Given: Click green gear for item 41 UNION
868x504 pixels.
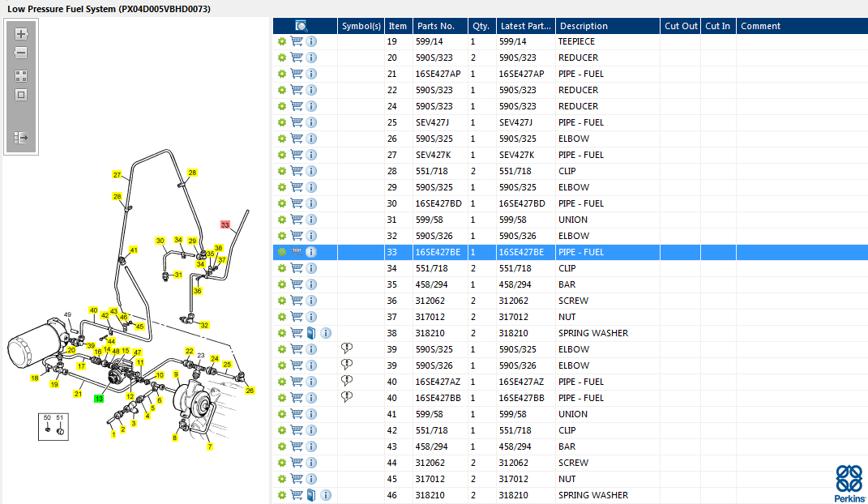Looking at the screenshot, I should [x=282, y=414].
